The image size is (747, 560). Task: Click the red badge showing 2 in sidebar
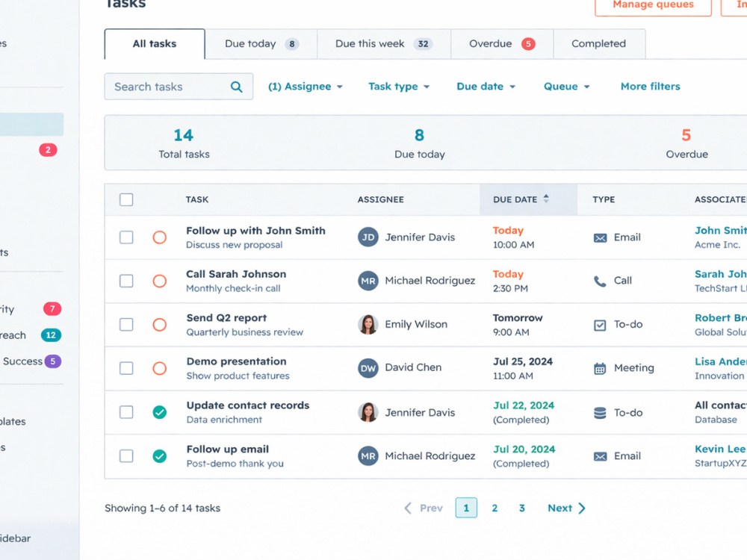point(48,150)
